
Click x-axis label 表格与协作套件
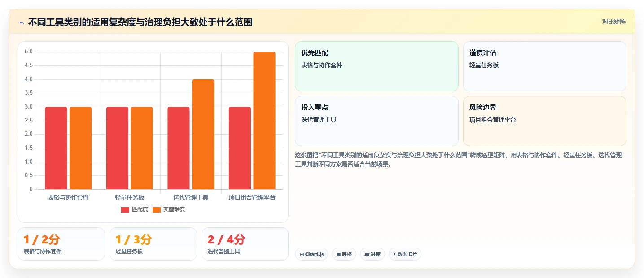[x=68, y=197]
